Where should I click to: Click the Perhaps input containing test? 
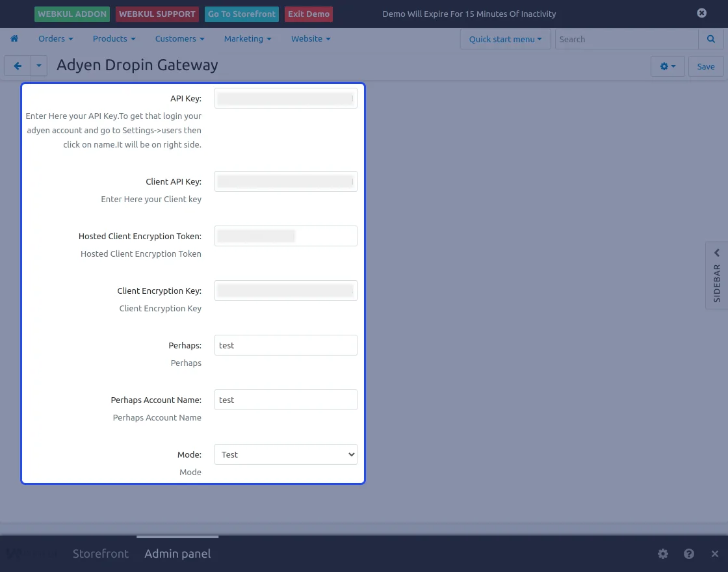pos(286,345)
